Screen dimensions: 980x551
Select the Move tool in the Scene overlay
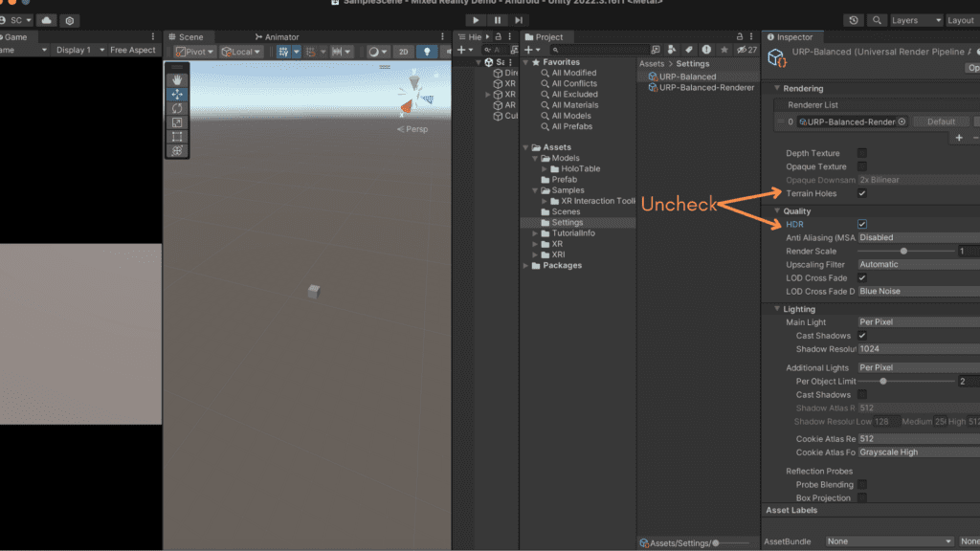[178, 94]
